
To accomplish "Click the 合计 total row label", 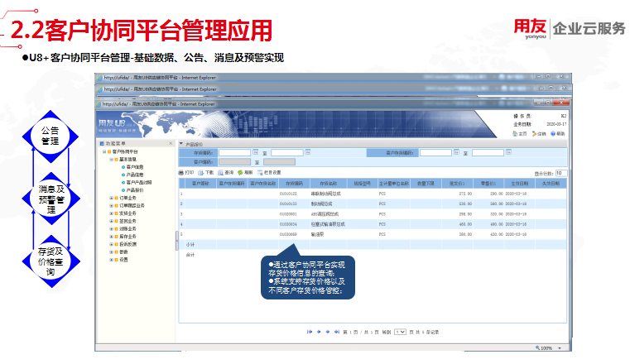I will (x=190, y=255).
